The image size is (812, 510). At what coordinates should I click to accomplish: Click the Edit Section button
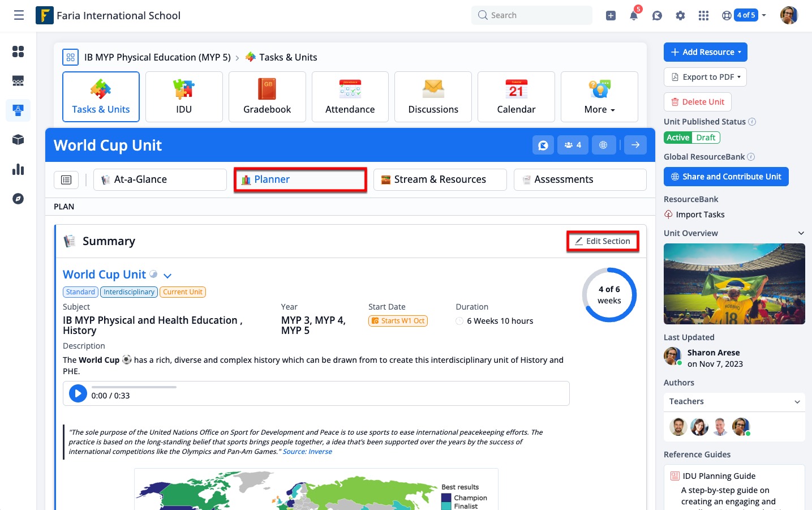pos(603,241)
